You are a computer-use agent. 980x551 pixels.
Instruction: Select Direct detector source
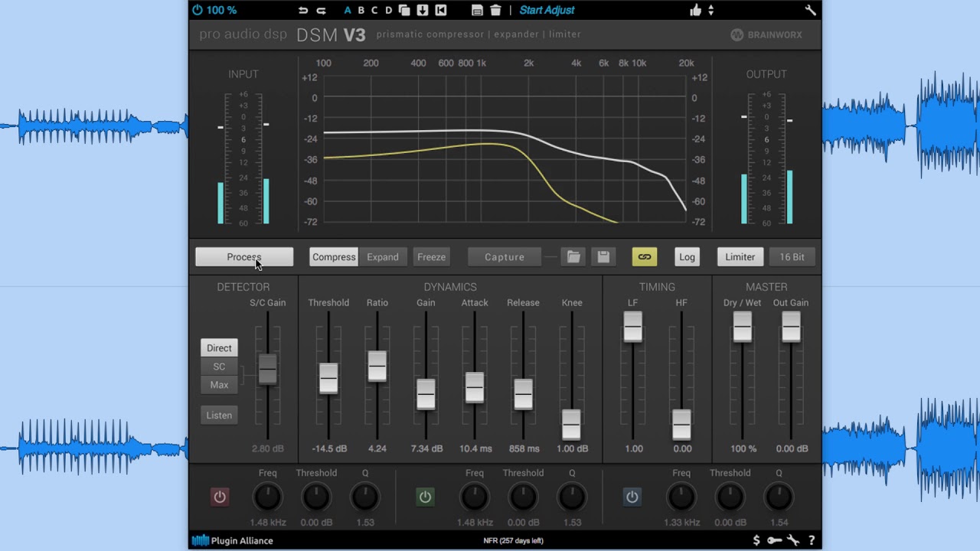(219, 348)
